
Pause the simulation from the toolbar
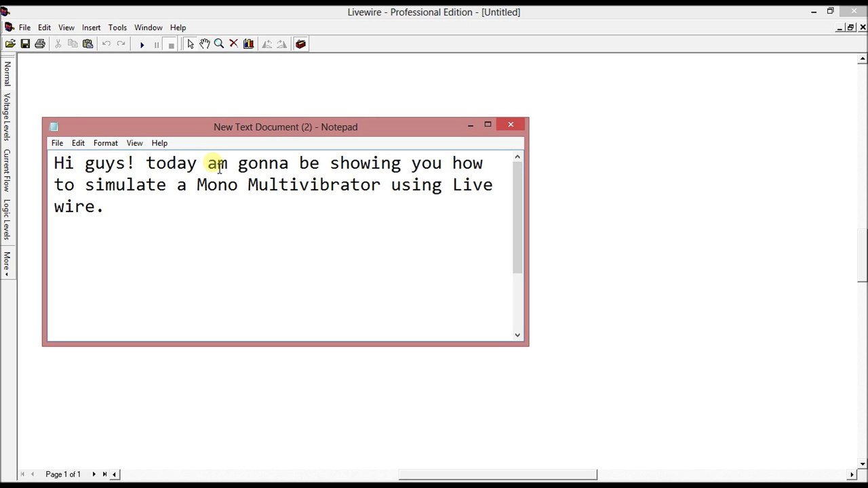click(157, 45)
